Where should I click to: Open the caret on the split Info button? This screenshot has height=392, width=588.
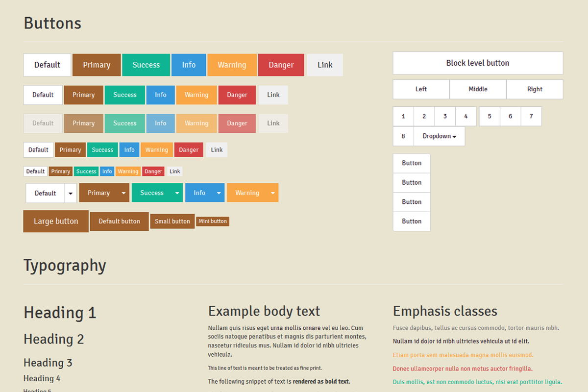tap(219, 193)
